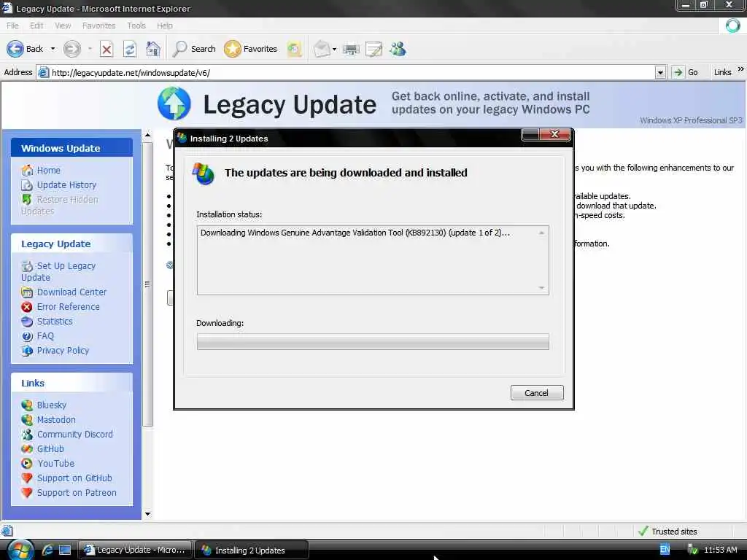Open the Help menu
The height and width of the screenshot is (560, 747).
tap(164, 26)
